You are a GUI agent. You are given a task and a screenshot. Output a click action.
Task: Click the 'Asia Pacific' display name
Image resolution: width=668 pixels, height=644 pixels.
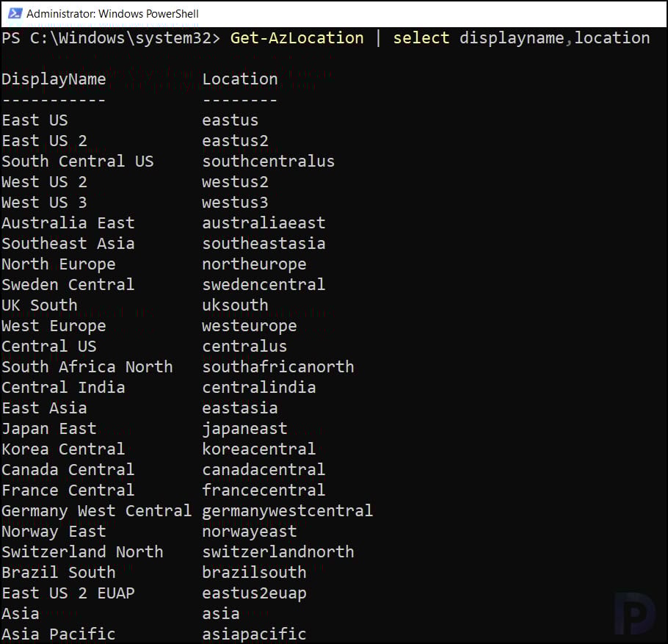59,634
